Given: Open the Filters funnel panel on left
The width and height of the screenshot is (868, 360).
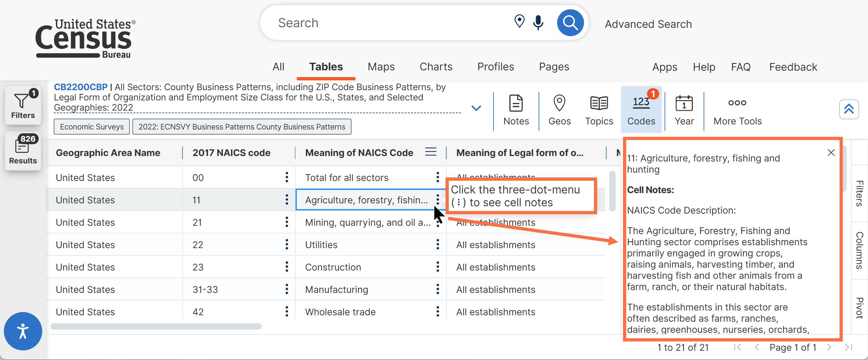Looking at the screenshot, I should point(23,105).
